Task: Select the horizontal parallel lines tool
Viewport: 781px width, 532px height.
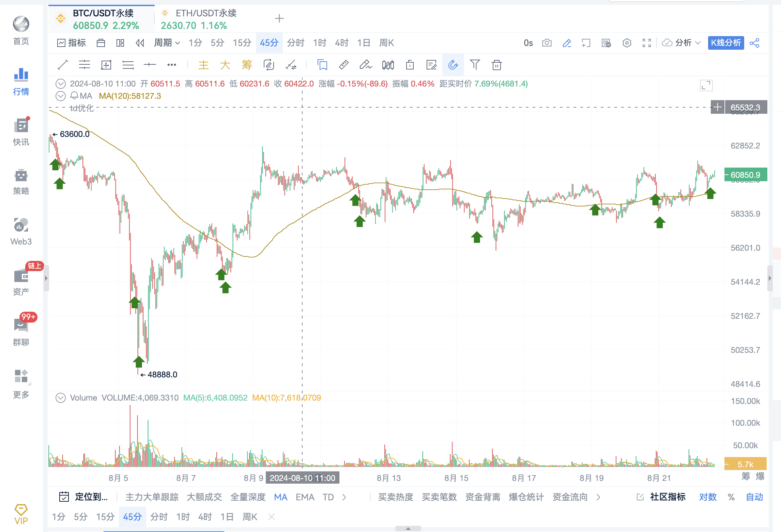Action: pos(85,65)
